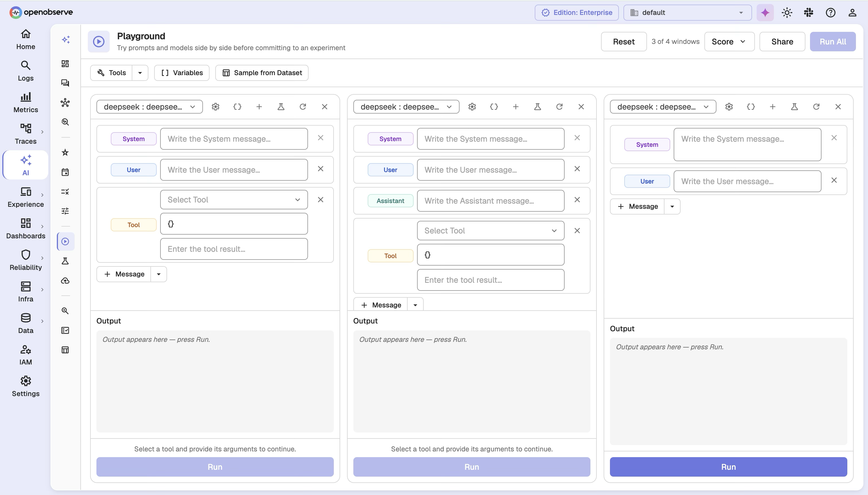Click the calendar icon in secondary sidebar
Screen dimensions: 868x495
[x=65, y=172]
